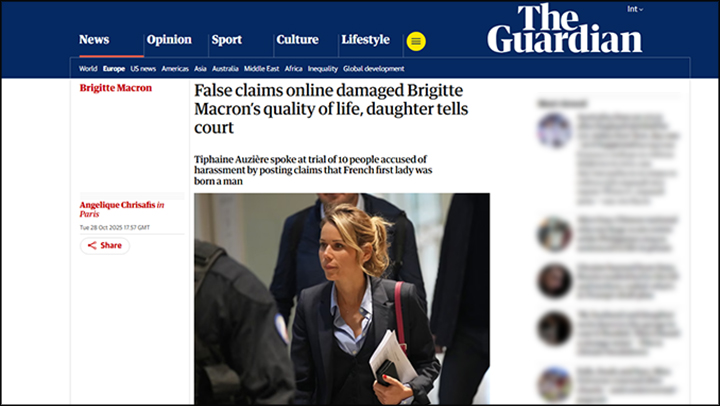Click the share arrow icon
The width and height of the screenshot is (720, 406).
tap(92, 246)
